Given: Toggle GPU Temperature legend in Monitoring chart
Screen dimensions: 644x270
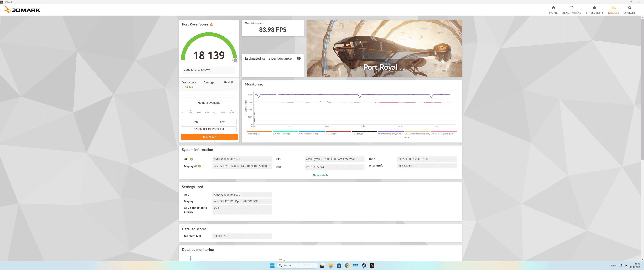Looking at the screenshot, I should [308, 134].
